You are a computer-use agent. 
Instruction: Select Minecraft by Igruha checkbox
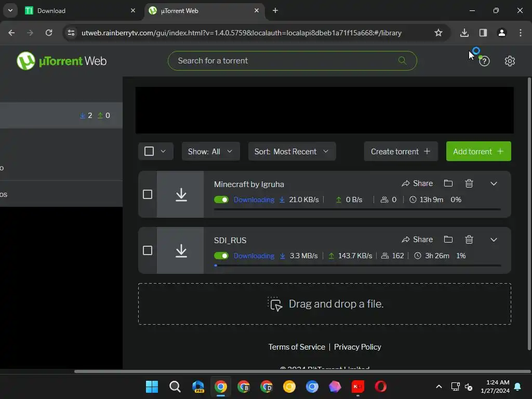(147, 194)
